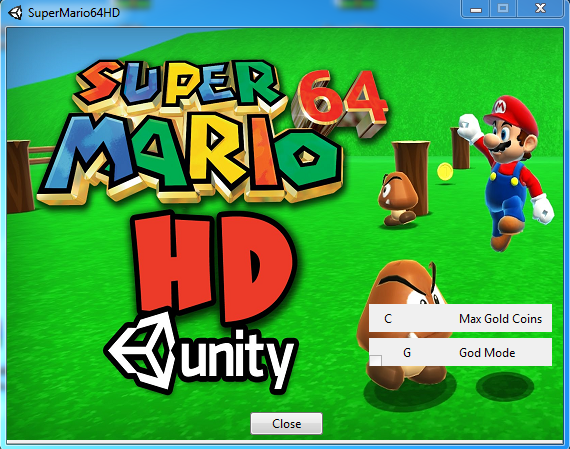Click the SuperMario64HD window title text
570x449 pixels.
74,13
